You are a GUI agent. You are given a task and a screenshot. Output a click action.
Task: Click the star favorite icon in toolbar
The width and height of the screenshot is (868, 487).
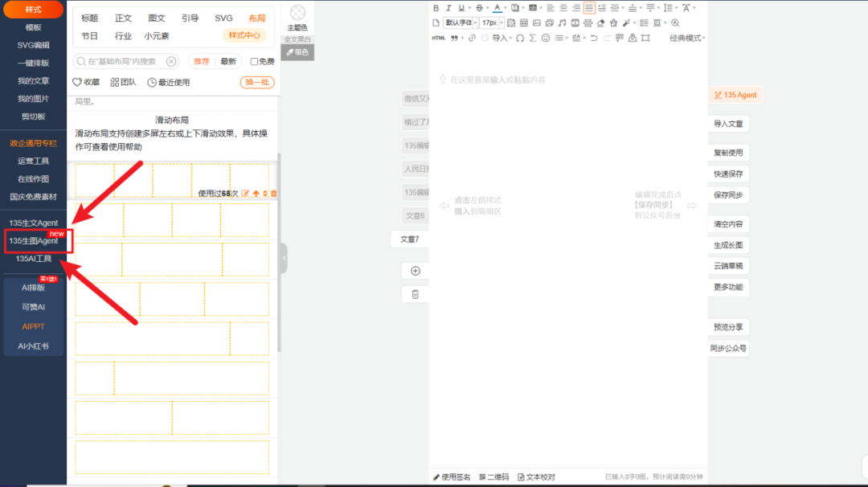click(x=613, y=23)
